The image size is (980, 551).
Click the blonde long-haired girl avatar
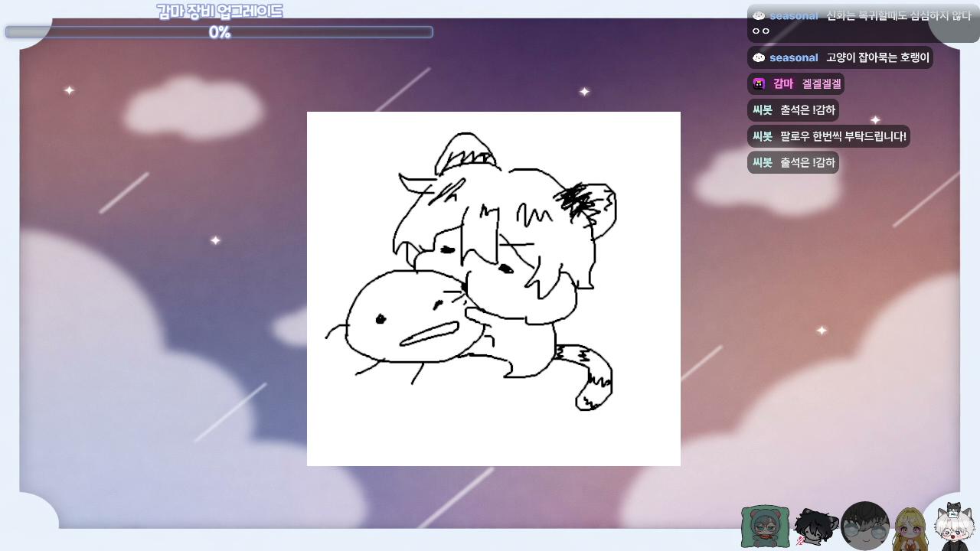(910, 528)
